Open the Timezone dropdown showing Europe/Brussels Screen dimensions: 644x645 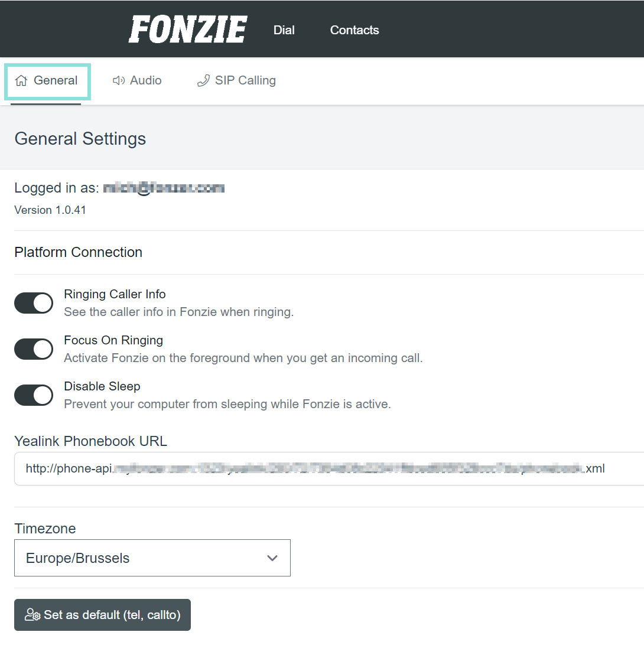point(152,558)
